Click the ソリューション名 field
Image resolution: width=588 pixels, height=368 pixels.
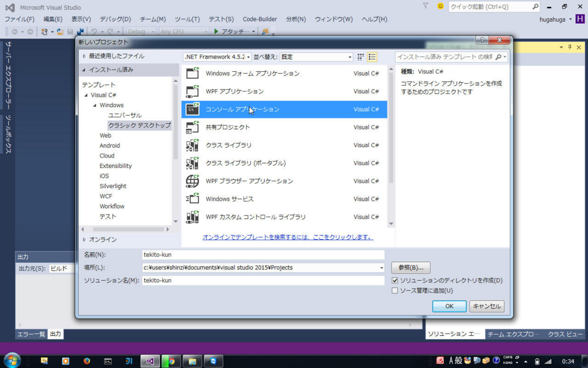[263, 281]
